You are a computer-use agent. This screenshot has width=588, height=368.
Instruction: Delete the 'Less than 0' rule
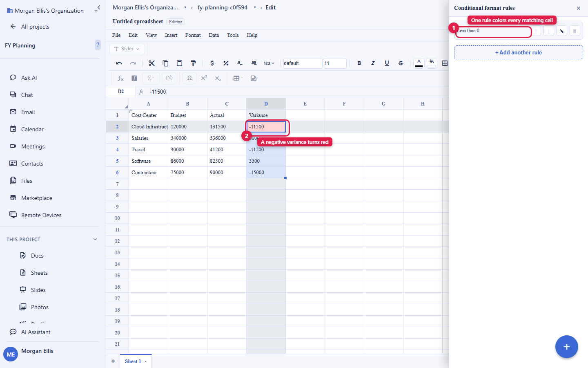575,31
